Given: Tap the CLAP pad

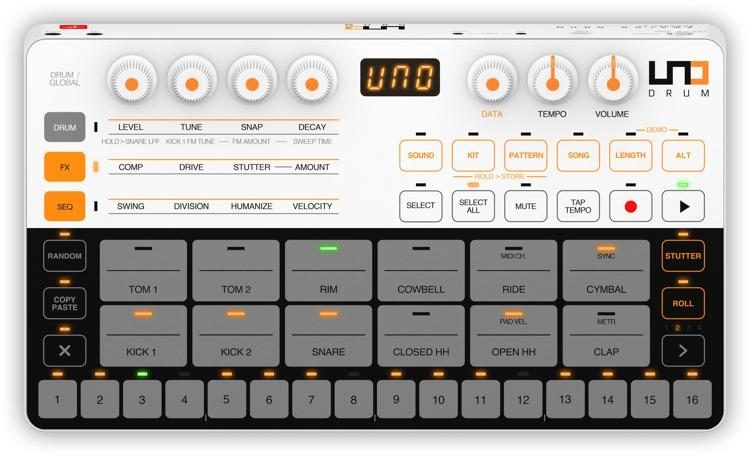Looking at the screenshot, I should (x=606, y=335).
